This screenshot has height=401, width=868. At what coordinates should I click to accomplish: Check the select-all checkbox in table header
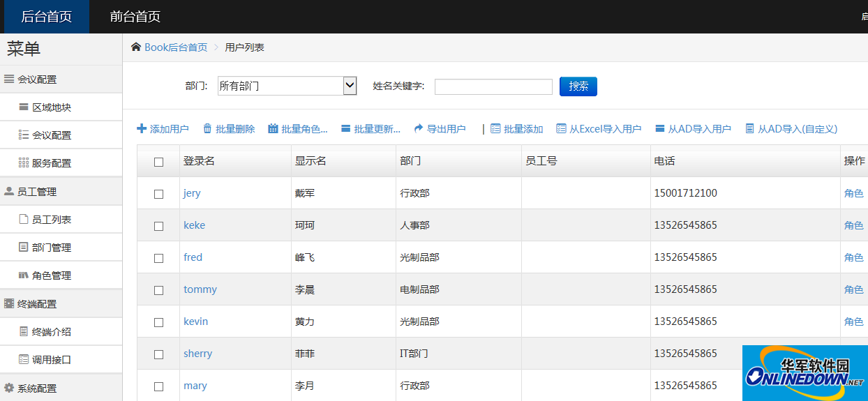click(x=158, y=162)
